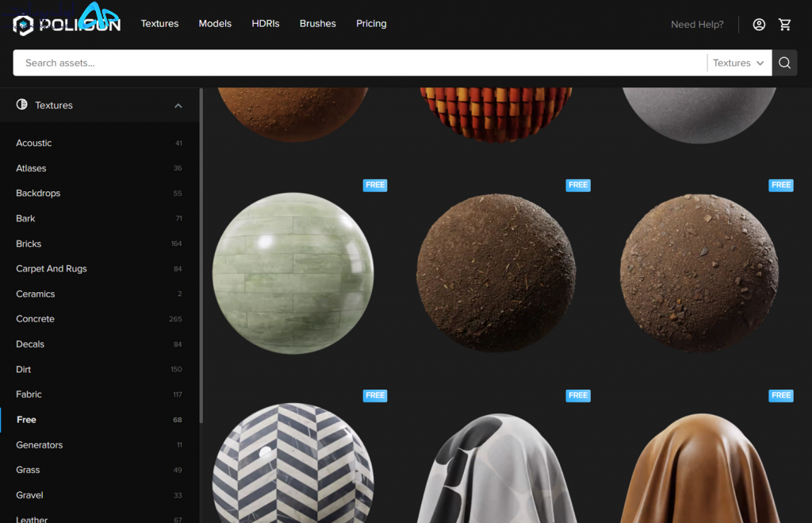Open the tan leather drape texture

click(699, 468)
